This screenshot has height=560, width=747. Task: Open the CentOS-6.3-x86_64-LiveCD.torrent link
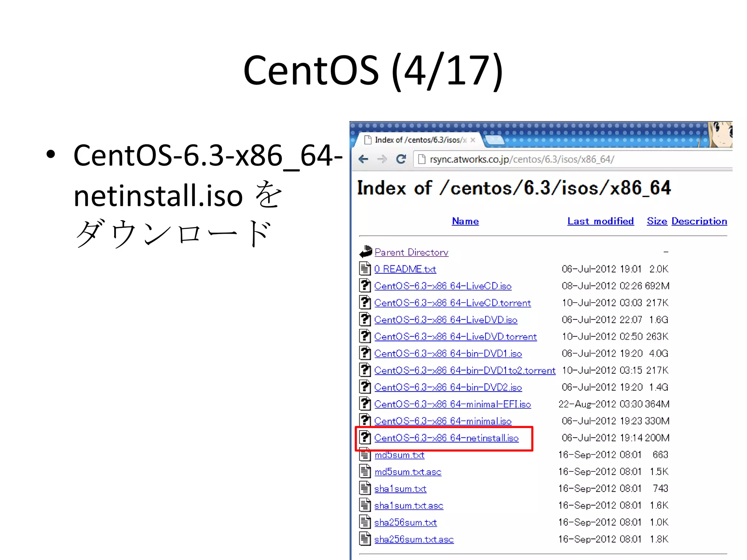pyautogui.click(x=453, y=303)
